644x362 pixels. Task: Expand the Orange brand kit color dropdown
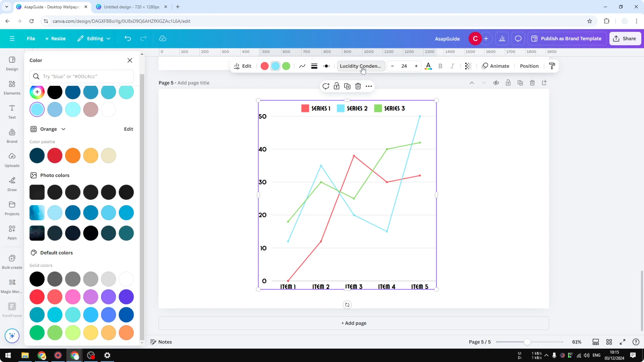click(x=63, y=129)
